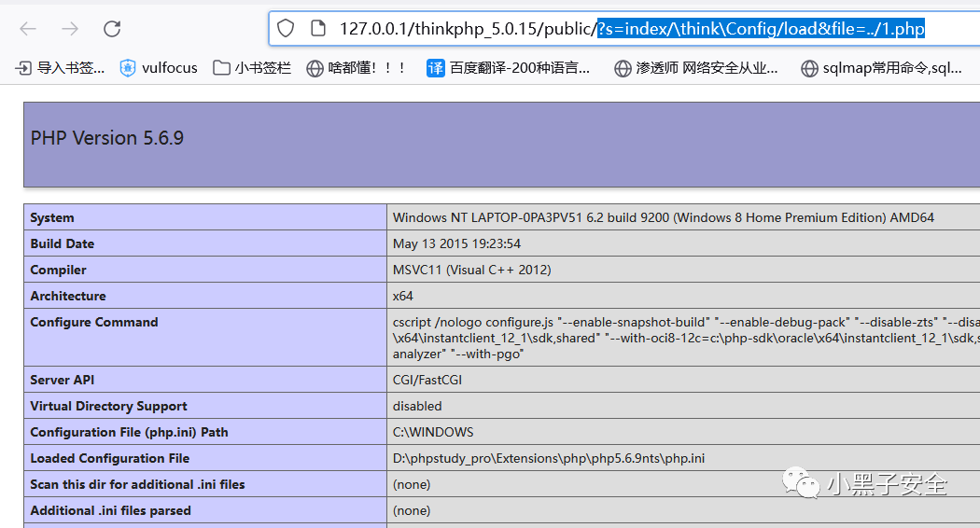The image size is (980, 528).
Task: Click the browser Forward arrow
Action: [70, 29]
